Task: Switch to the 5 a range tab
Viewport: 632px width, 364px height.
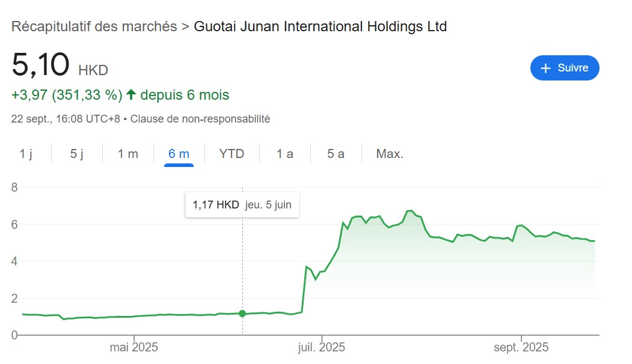Action: point(336,154)
